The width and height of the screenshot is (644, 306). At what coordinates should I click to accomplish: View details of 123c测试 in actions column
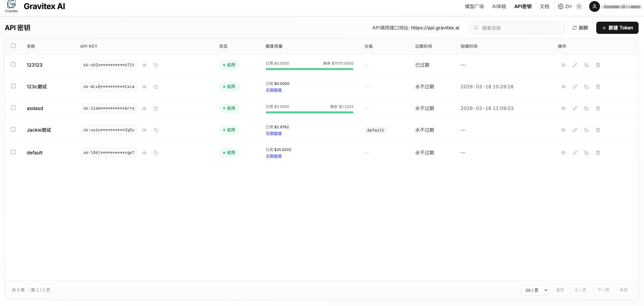pos(563,87)
